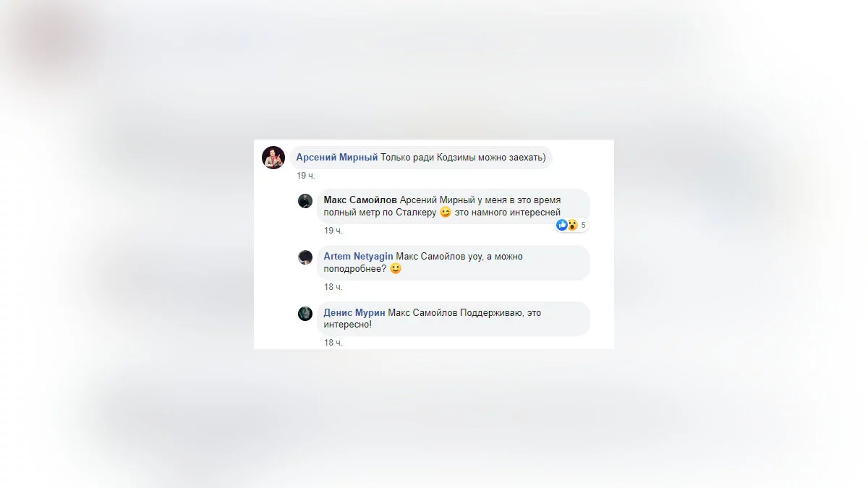Open Арсений Мирный author name link

337,158
